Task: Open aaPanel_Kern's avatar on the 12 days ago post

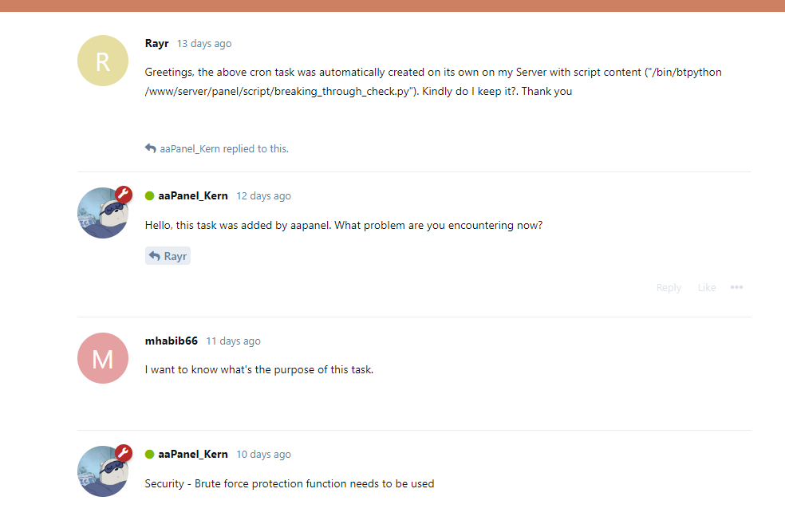Action: [x=101, y=214]
